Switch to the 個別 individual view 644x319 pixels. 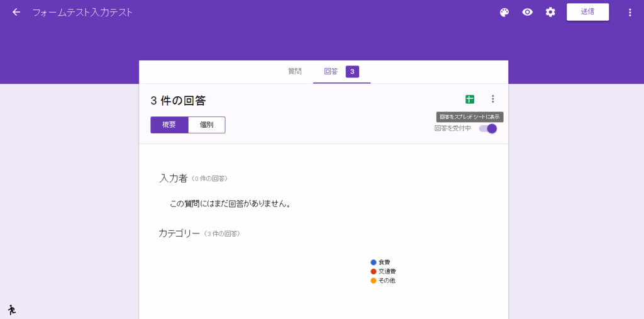[206, 125]
